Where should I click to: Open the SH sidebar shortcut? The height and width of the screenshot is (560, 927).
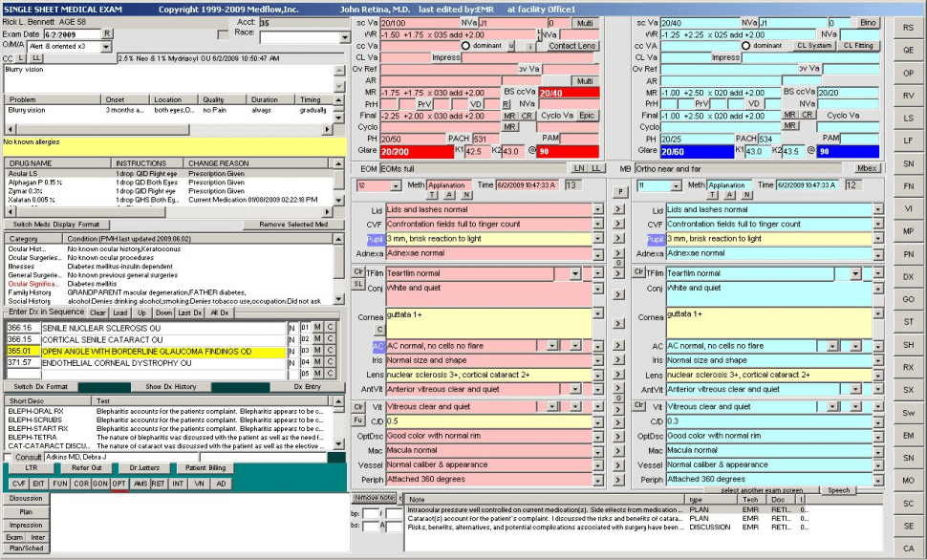tap(909, 345)
